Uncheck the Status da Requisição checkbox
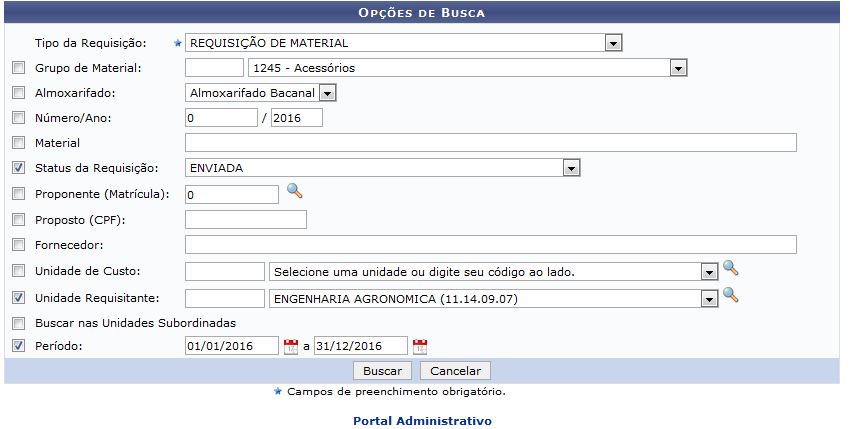Image resolution: width=850 pixels, height=429 pixels. pos(17,168)
